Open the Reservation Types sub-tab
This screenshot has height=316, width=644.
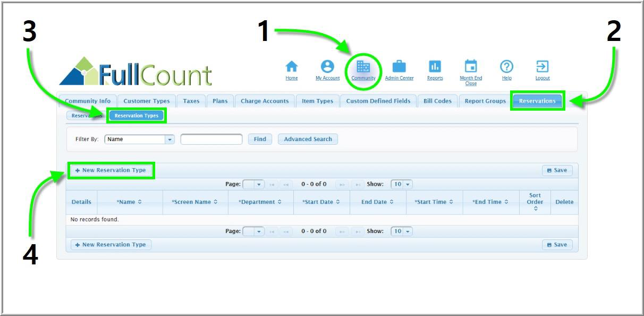[x=137, y=115]
